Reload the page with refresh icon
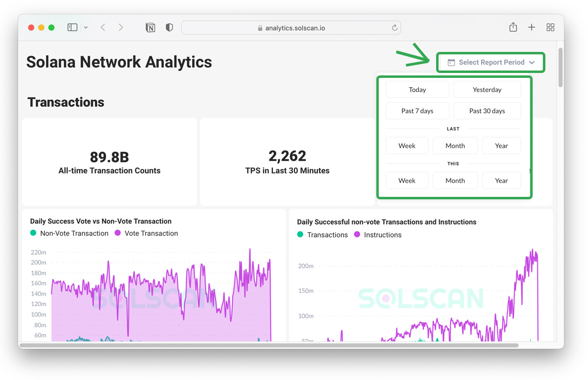Image resolution: width=588 pixels, height=380 pixels. click(394, 28)
